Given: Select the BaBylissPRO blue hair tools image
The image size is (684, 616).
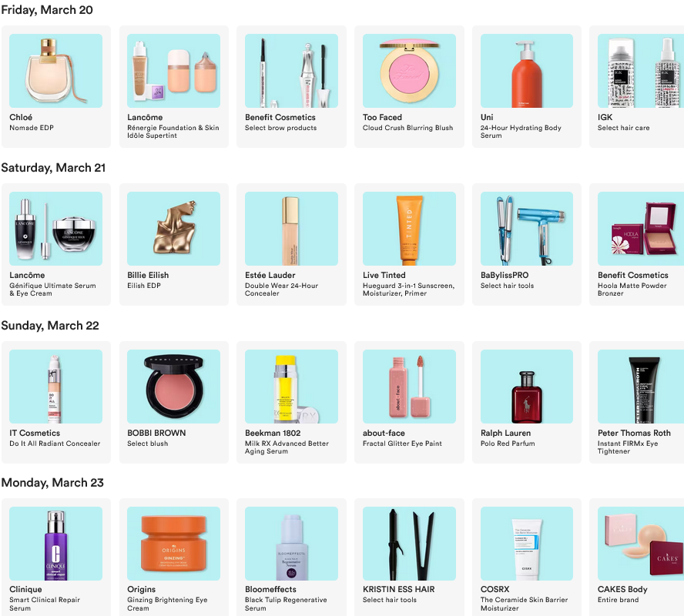Looking at the screenshot, I should click(527, 229).
